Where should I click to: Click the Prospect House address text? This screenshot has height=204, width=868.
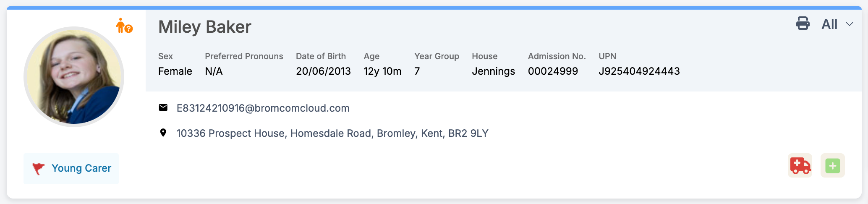tap(332, 133)
